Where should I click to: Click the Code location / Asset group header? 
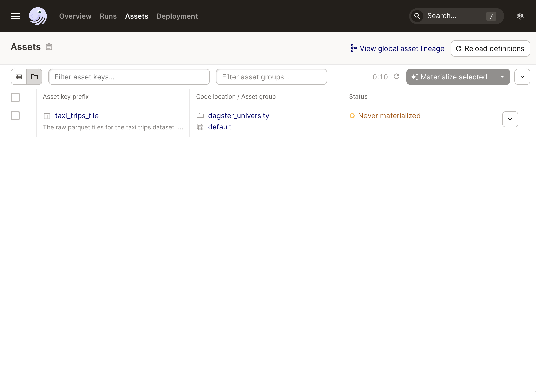(x=236, y=97)
